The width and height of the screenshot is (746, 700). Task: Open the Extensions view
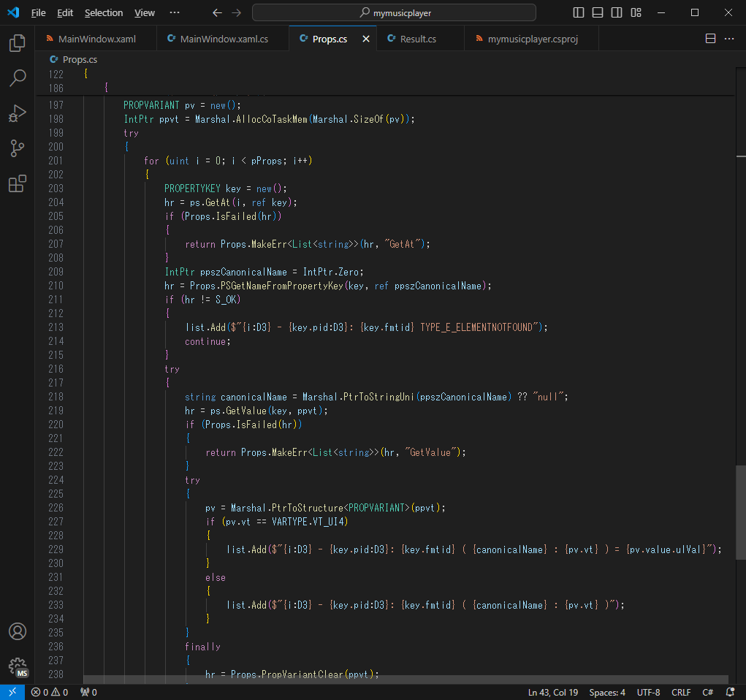(x=18, y=184)
